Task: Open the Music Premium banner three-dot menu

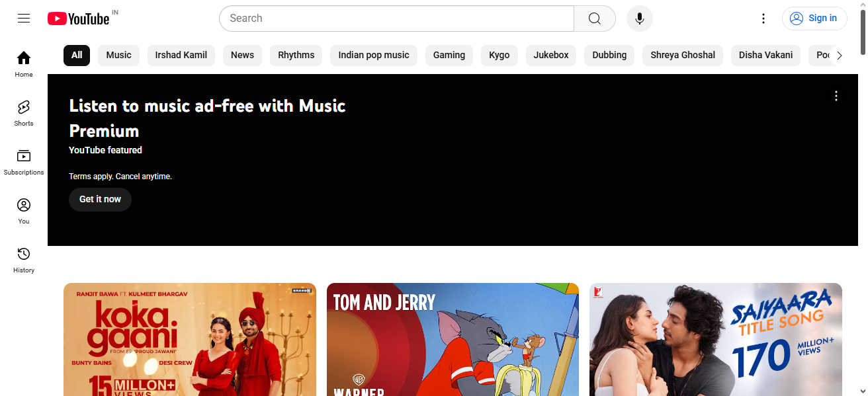Action: point(836,96)
